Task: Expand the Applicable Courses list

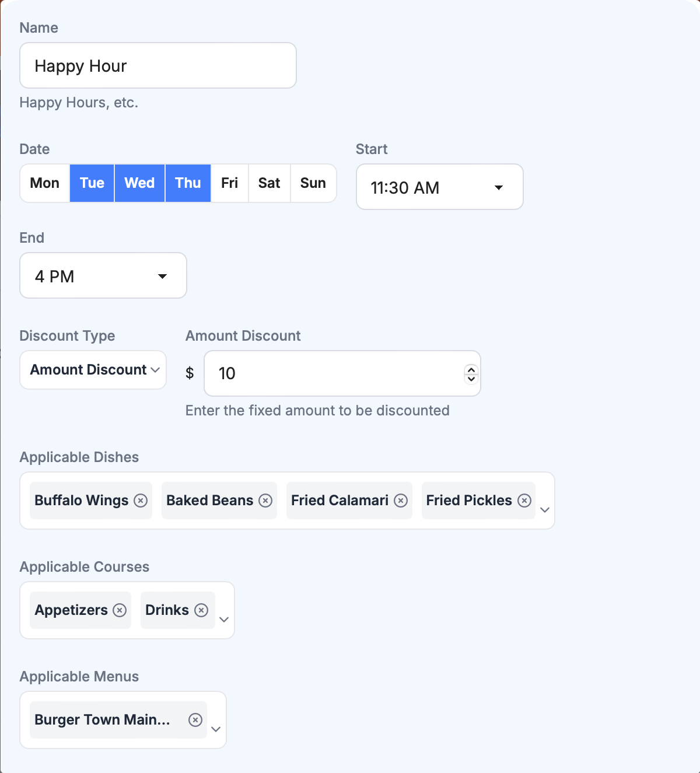Action: [223, 620]
